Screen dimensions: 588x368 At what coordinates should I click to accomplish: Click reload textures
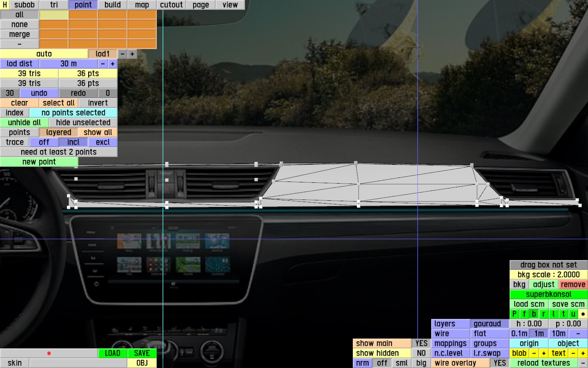click(x=544, y=363)
